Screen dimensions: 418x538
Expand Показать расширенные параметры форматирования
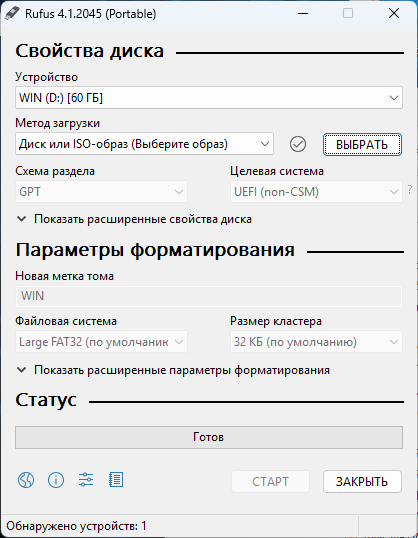click(x=173, y=370)
